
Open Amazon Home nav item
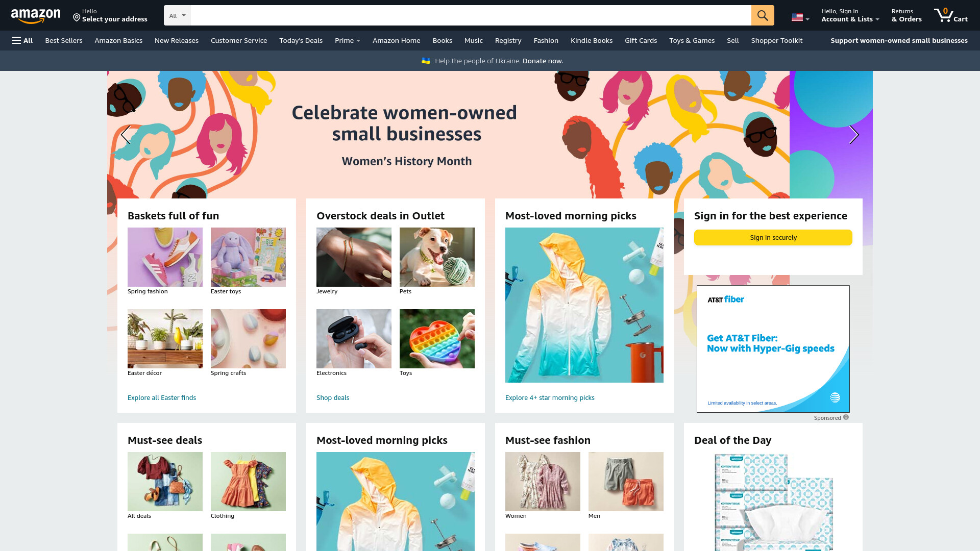tap(397, 40)
